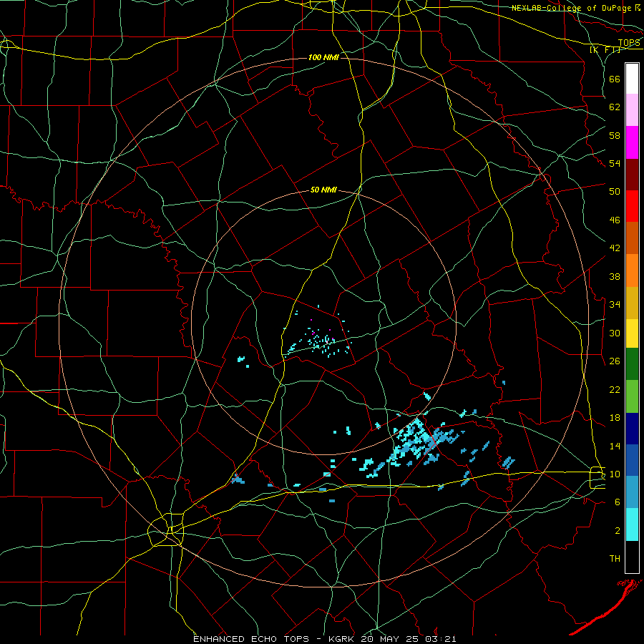Click the dark orange 42 kft legend swatch

(x=632, y=238)
